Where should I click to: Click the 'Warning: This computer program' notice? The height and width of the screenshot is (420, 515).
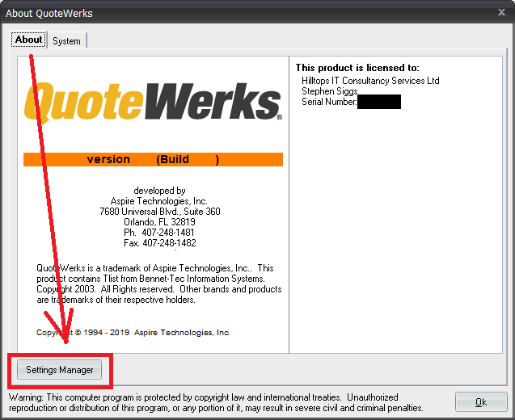coord(216,402)
